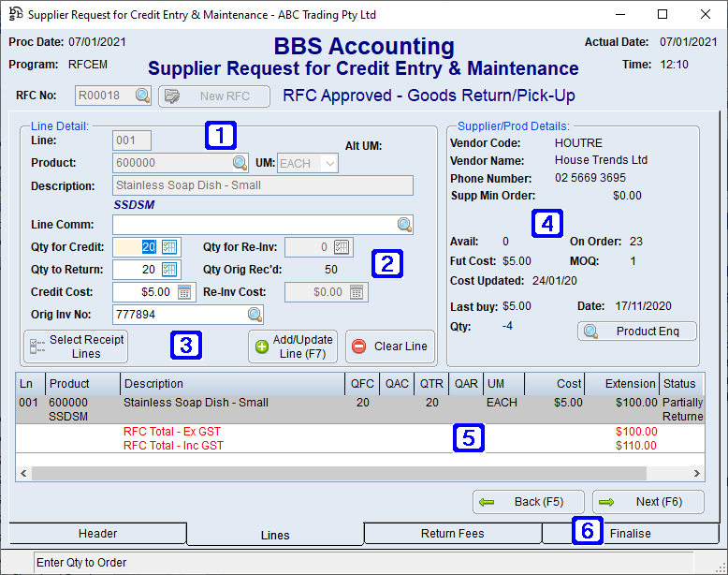This screenshot has height=575, width=728.
Task: Expand the UM dropdown showing EACH
Action: click(329, 164)
